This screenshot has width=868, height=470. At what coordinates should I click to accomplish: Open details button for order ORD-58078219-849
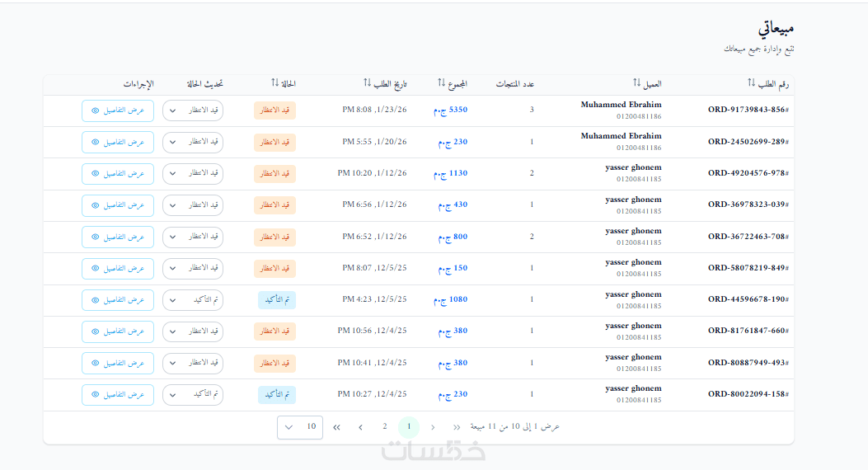point(118,269)
